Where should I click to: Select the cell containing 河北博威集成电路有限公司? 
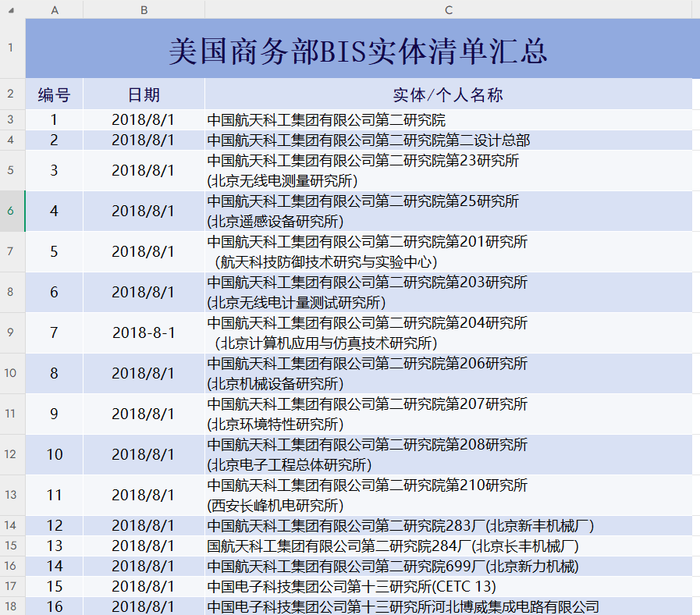[x=449, y=606]
